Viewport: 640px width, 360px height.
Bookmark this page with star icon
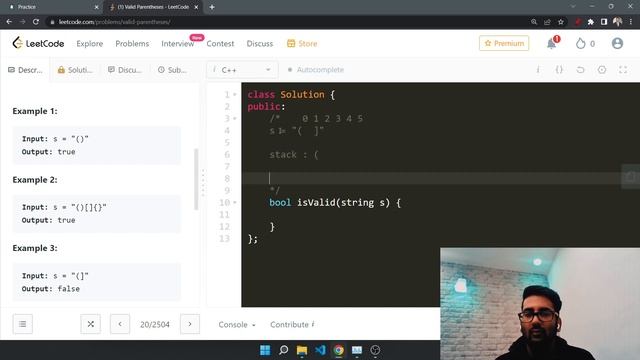click(x=561, y=22)
